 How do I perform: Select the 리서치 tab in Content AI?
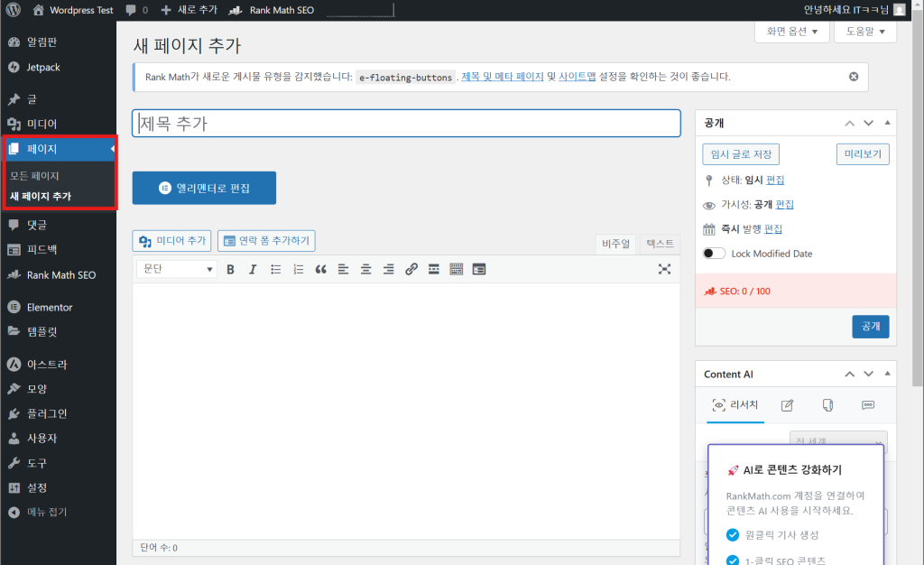coord(735,404)
